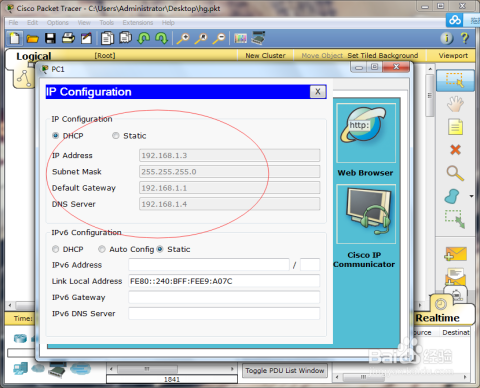Click the Paste toolbar icon
Viewport: 480px width, 388px height.
point(125,38)
